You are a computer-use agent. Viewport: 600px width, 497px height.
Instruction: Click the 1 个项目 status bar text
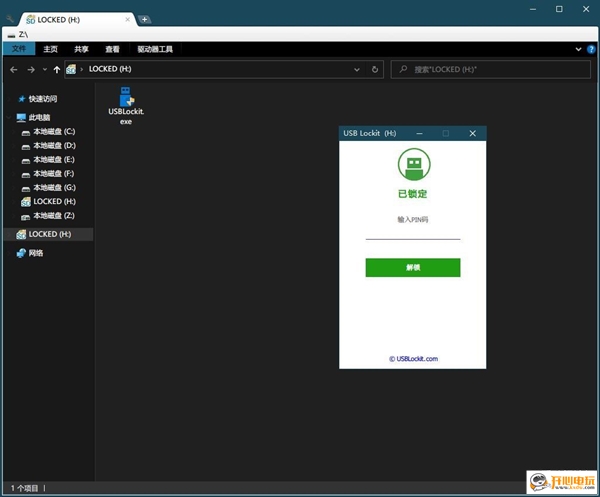24,488
